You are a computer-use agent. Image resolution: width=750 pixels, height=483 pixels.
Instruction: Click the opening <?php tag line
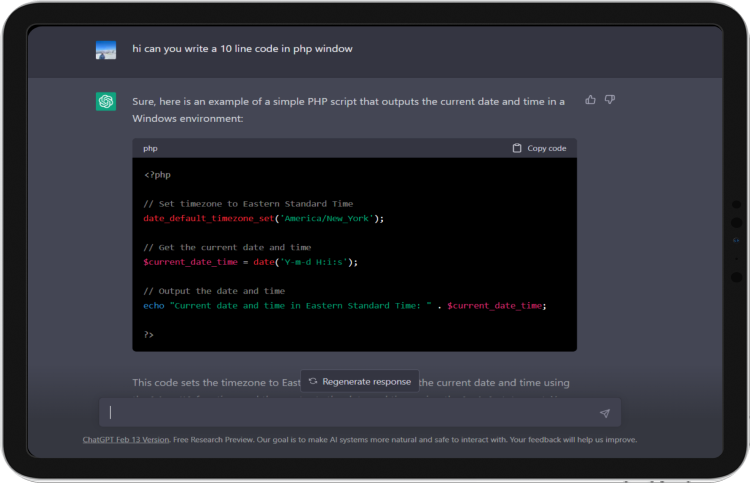[x=155, y=175]
